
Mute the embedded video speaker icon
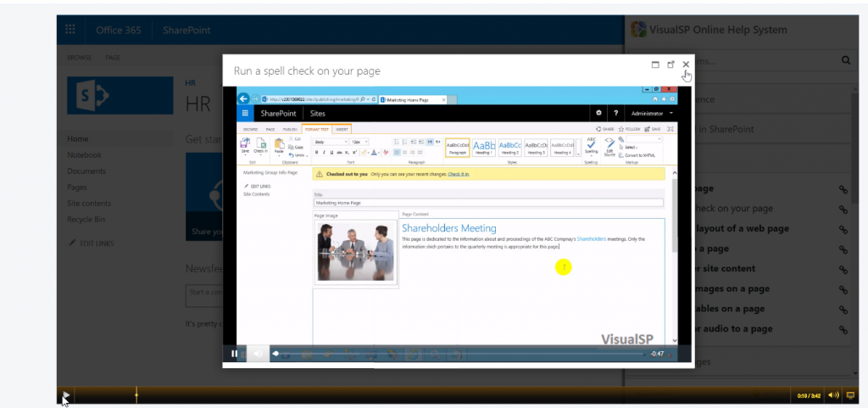[258, 354]
